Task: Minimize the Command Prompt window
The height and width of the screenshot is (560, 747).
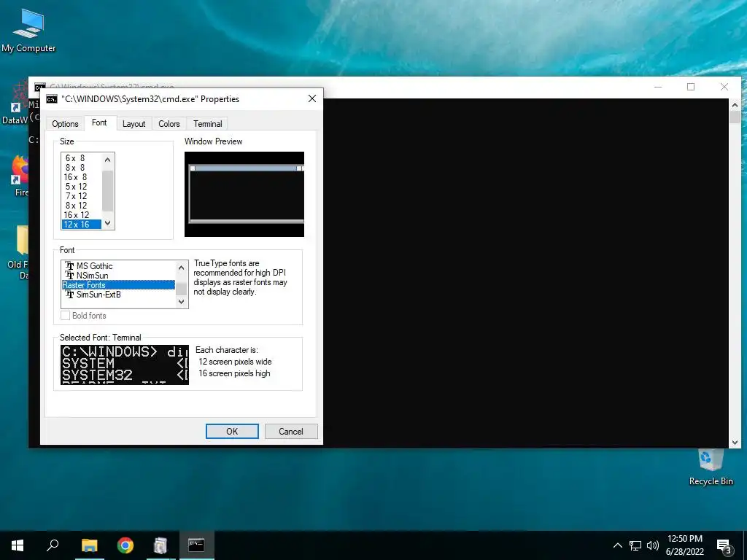Action: (x=658, y=87)
